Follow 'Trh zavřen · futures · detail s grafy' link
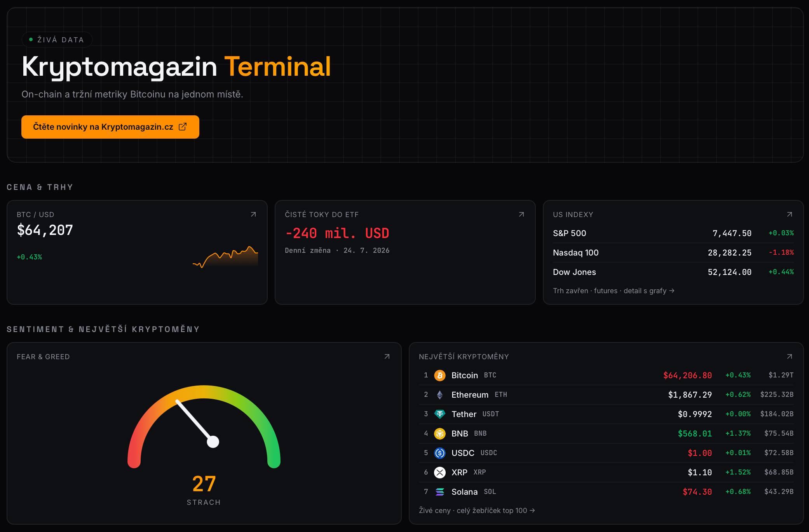809x532 pixels. [614, 291]
